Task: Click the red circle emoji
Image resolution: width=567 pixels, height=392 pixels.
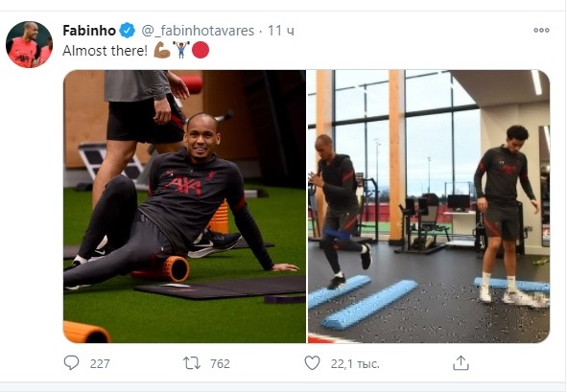Action: coord(201,50)
